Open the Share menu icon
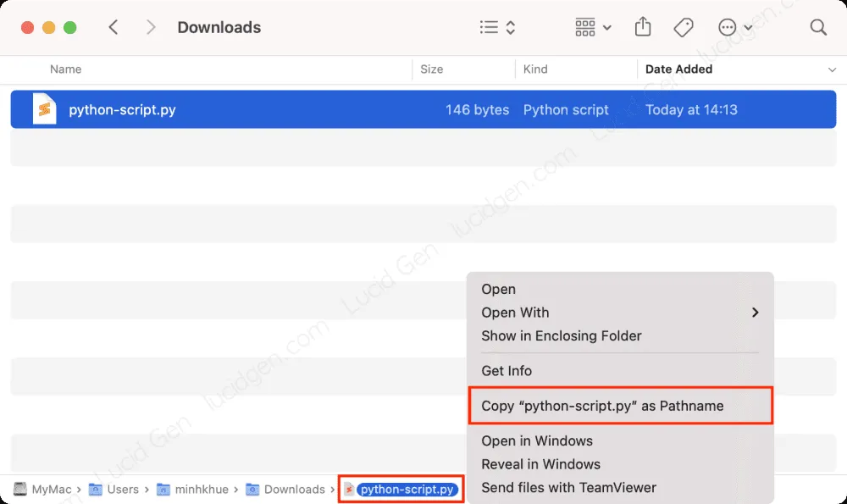The height and width of the screenshot is (504, 847). pyautogui.click(x=642, y=26)
